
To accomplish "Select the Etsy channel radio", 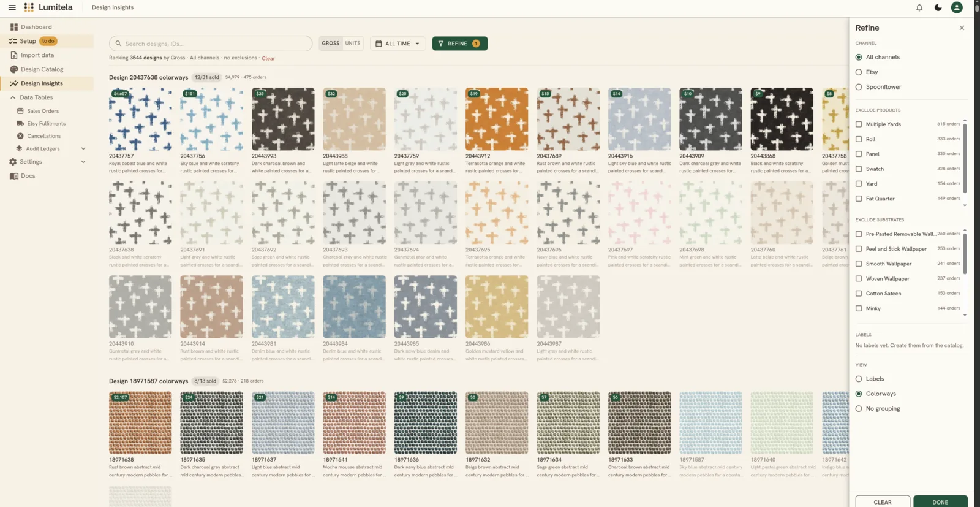I will (x=859, y=72).
